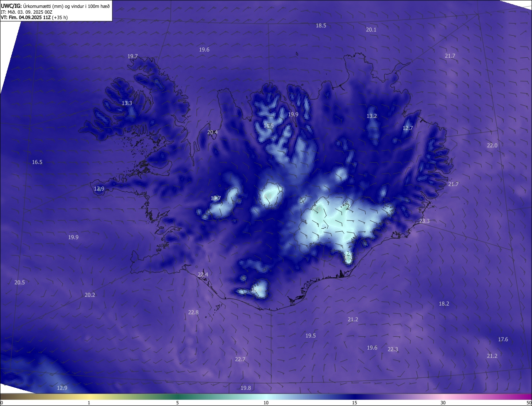This screenshot has height=406, width=532.
Task: Click the color scale tick labeled 10
Action: coord(266,403)
